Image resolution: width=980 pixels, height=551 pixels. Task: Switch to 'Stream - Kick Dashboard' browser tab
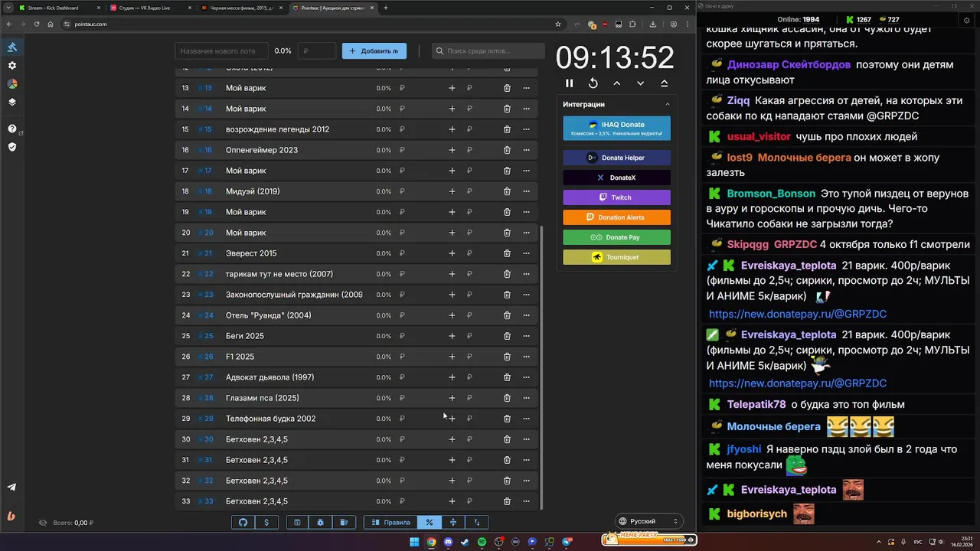click(59, 8)
